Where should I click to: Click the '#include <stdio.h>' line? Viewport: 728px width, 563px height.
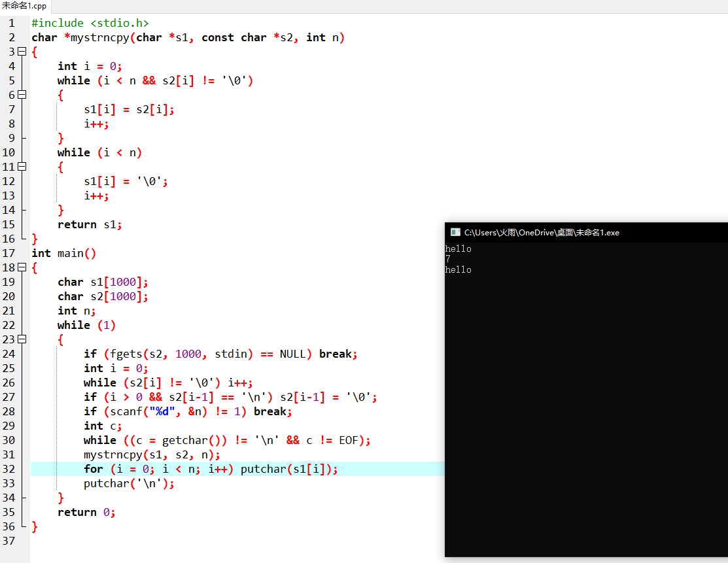click(90, 23)
